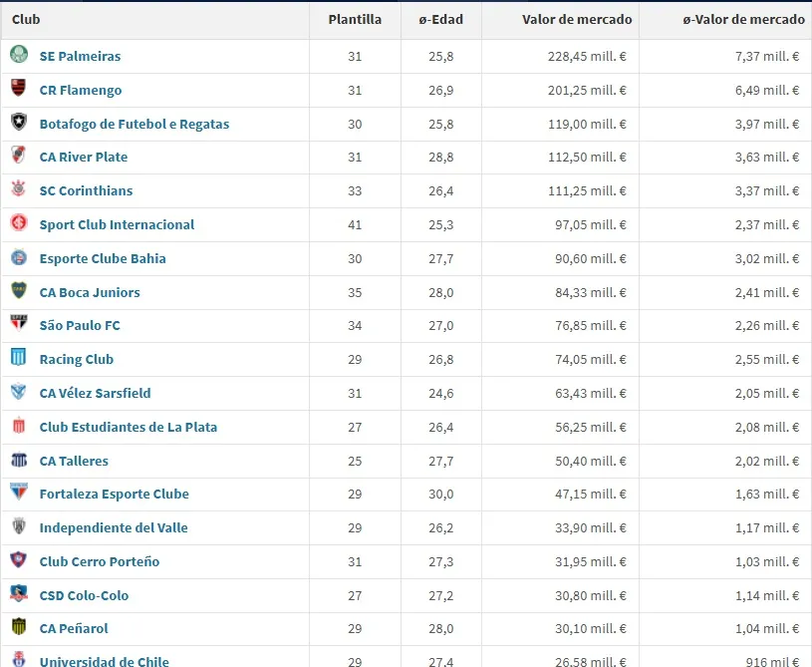Go to Club Estudiantes de La Plata
The height and width of the screenshot is (667, 812).
click(128, 427)
